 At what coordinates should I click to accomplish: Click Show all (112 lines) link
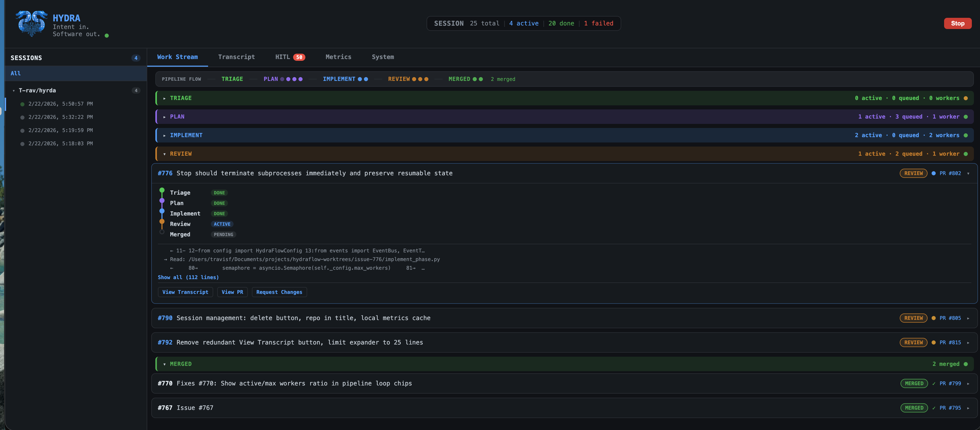[x=188, y=278]
